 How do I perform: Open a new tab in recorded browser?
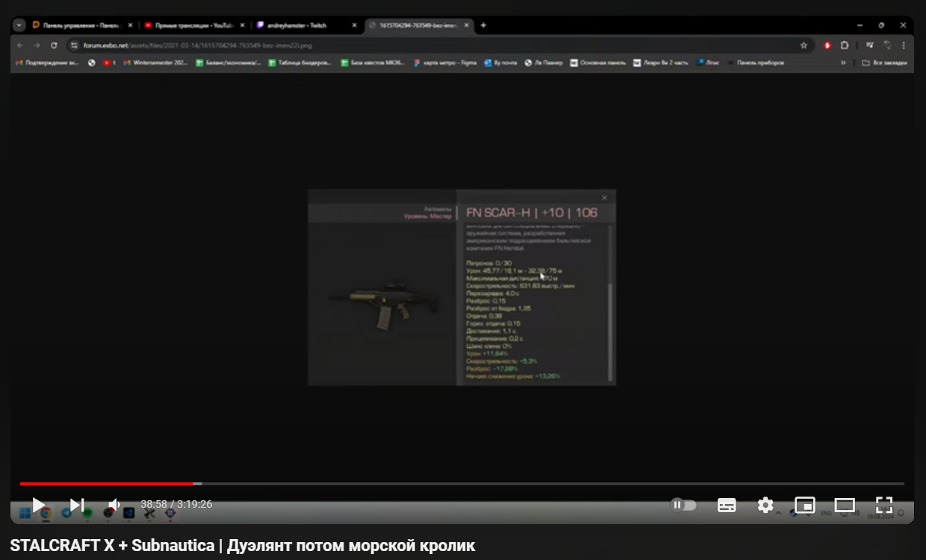pyautogui.click(x=483, y=25)
